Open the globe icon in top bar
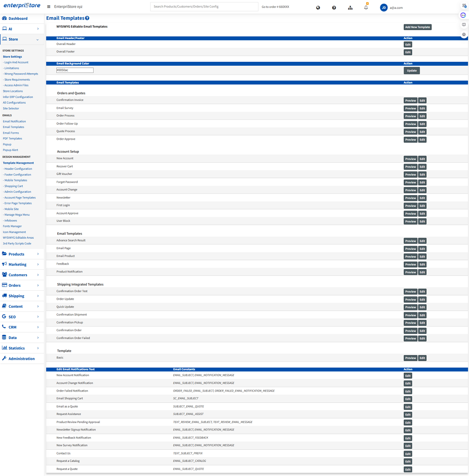The image size is (469, 476). (318, 8)
